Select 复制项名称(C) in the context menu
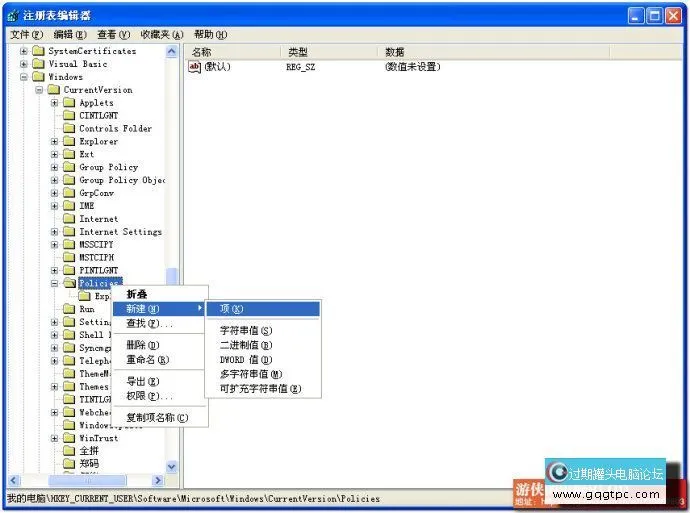Image resolution: width=690 pixels, height=513 pixels. tap(159, 417)
